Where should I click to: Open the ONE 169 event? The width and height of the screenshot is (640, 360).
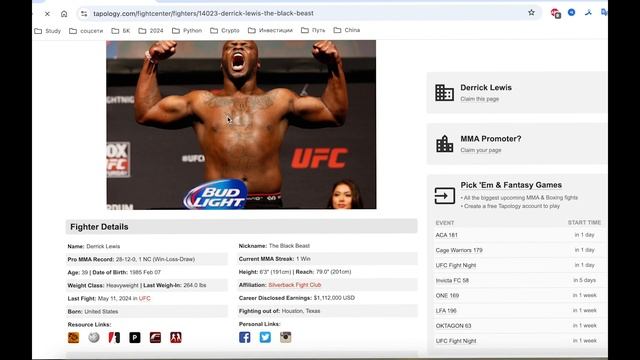tap(447, 296)
